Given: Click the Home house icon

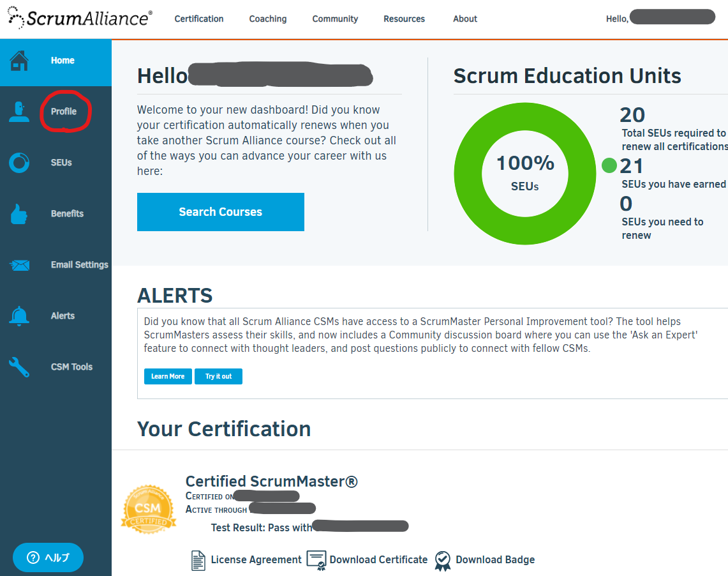Looking at the screenshot, I should click(19, 61).
